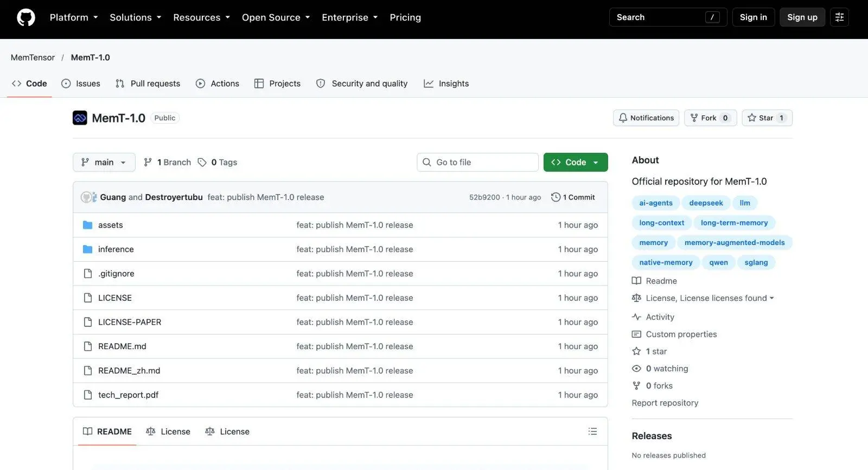
Task: View the 1 Commit history
Action: click(x=573, y=197)
